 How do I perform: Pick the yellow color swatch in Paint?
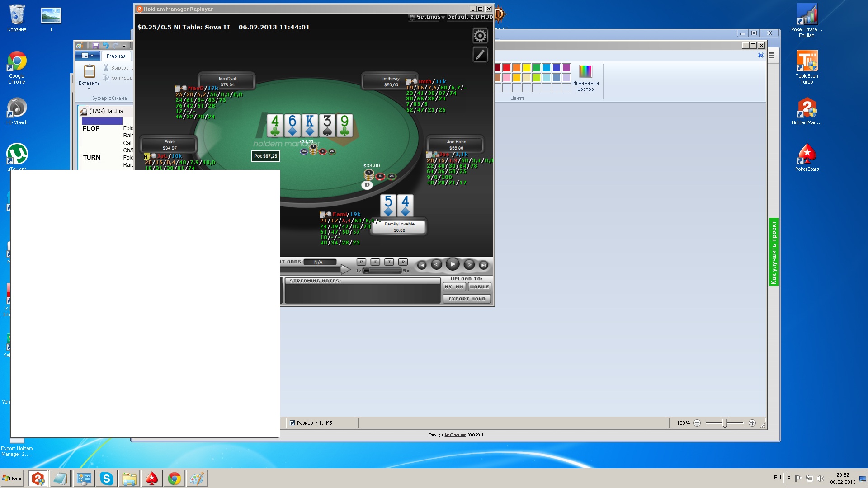(x=527, y=68)
